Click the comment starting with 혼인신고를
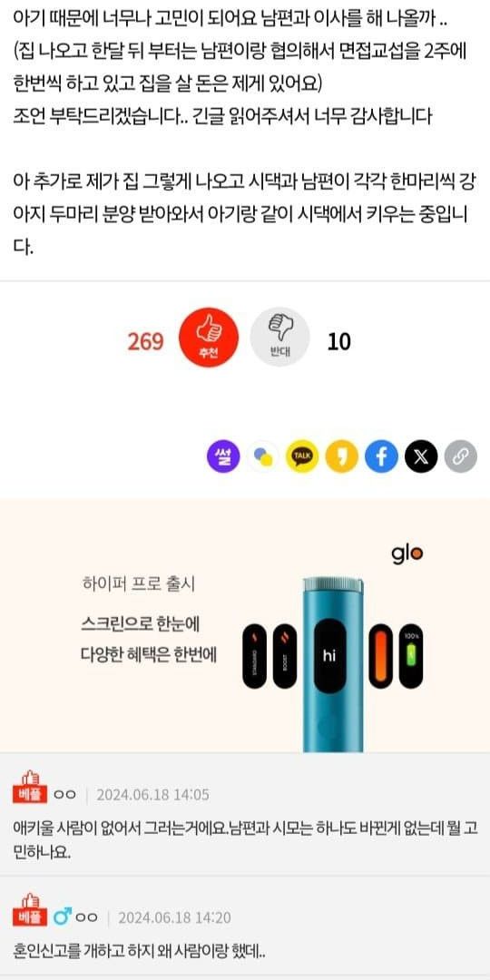490x980 pixels. [x=140, y=952]
